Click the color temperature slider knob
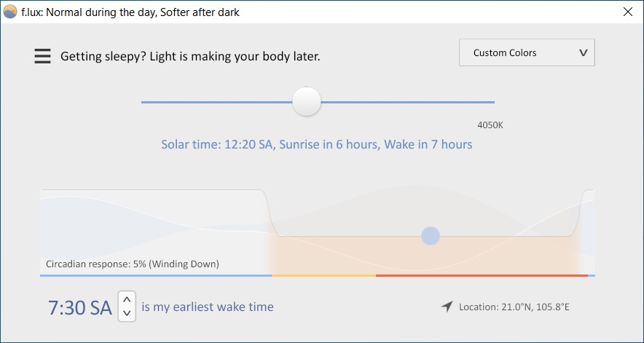Viewport: 644px width, 343px height. [x=307, y=101]
